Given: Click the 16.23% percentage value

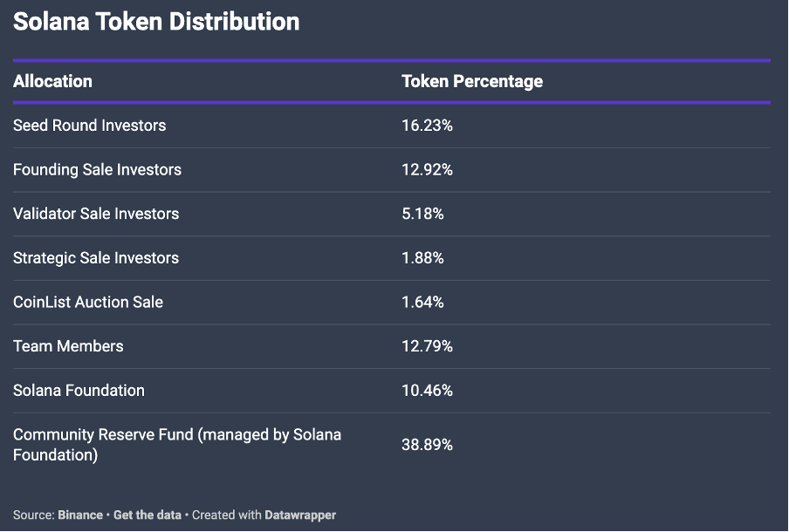Looking at the screenshot, I should click(427, 126).
